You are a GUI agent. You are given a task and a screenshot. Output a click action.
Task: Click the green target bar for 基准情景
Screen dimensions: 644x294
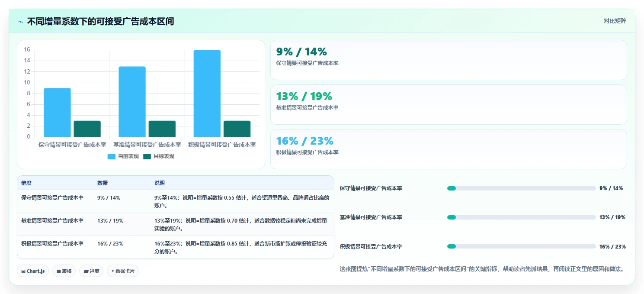162,129
